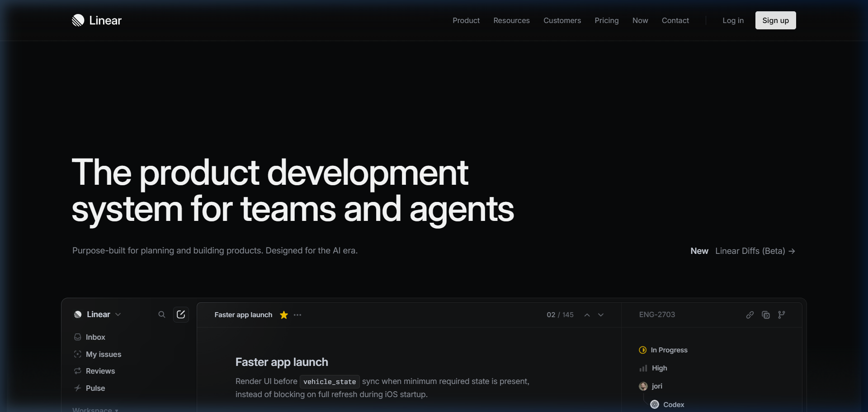Click the jori assignee avatar
Image resolution: width=868 pixels, height=412 pixels.
(x=643, y=386)
